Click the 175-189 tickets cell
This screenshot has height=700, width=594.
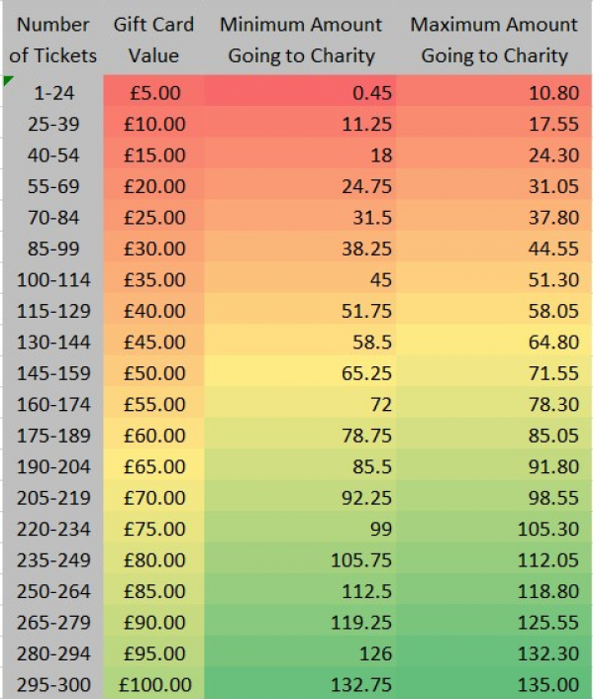(x=53, y=433)
